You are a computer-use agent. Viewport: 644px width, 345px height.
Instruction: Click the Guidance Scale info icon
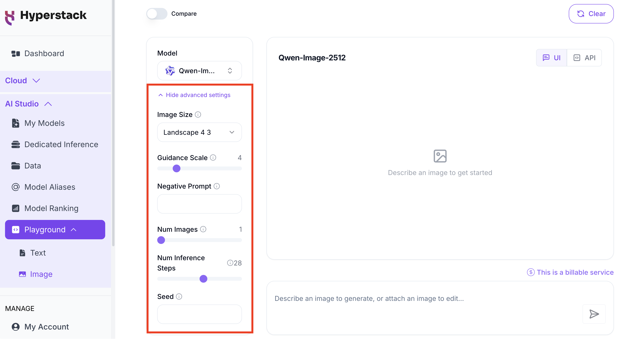pyautogui.click(x=213, y=157)
